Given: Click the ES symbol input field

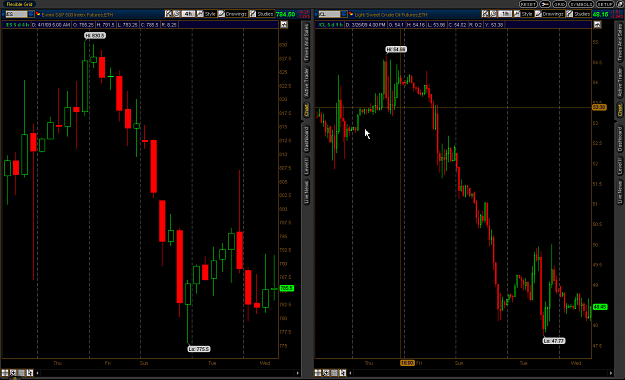Looking at the screenshot, I should [16, 14].
